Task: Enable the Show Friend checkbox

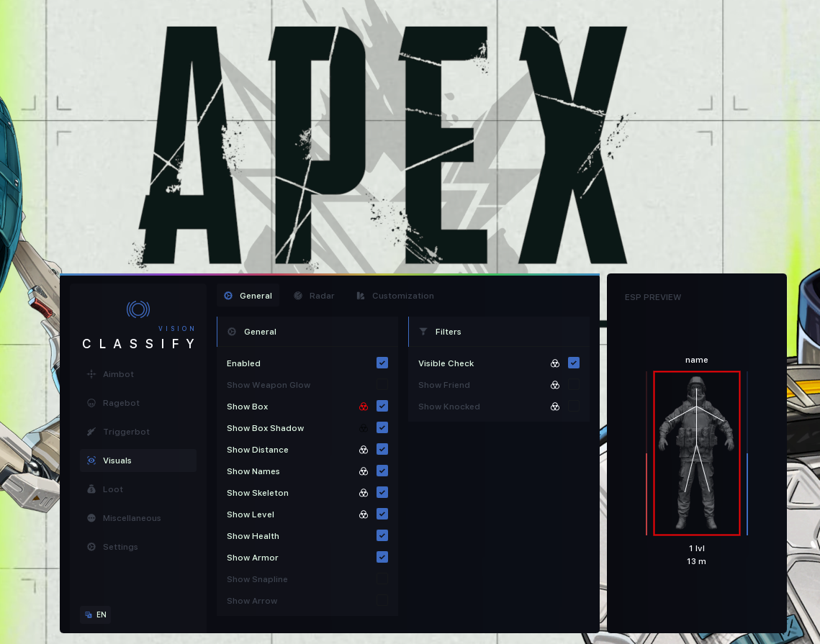Action: click(x=574, y=385)
